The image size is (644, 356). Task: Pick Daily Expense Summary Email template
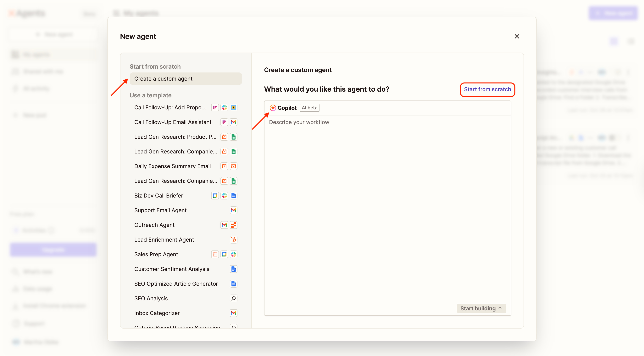click(x=186, y=166)
